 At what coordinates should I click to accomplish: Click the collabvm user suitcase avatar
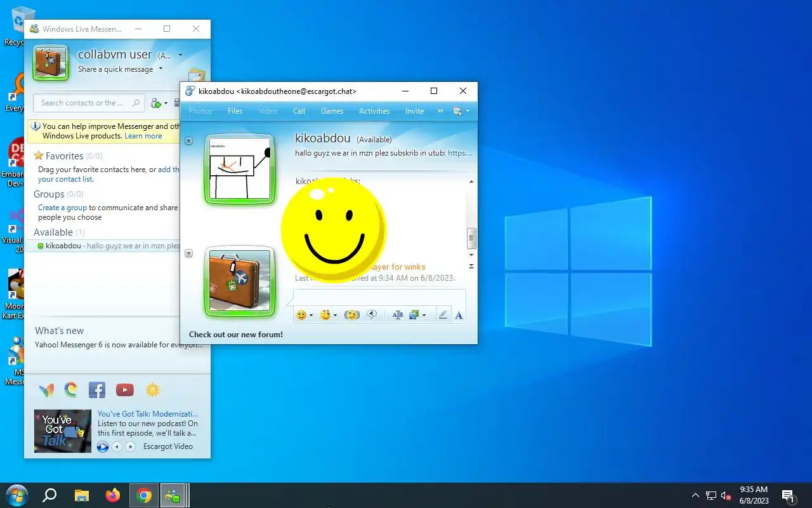pos(51,63)
